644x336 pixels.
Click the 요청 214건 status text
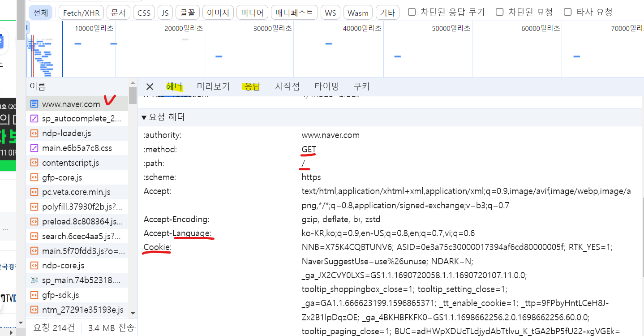54,328
